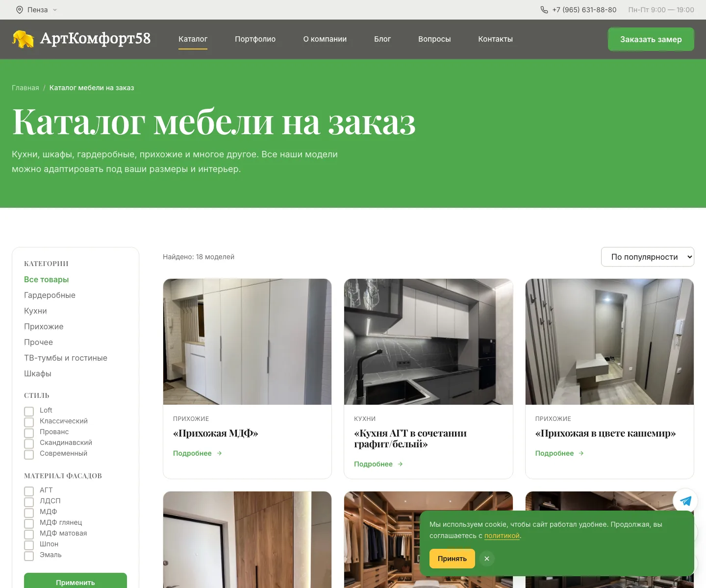Click the «Кухня АГТ в сочетании графит/белый» title
Viewport: 706px width, 588px height.
[410, 439]
